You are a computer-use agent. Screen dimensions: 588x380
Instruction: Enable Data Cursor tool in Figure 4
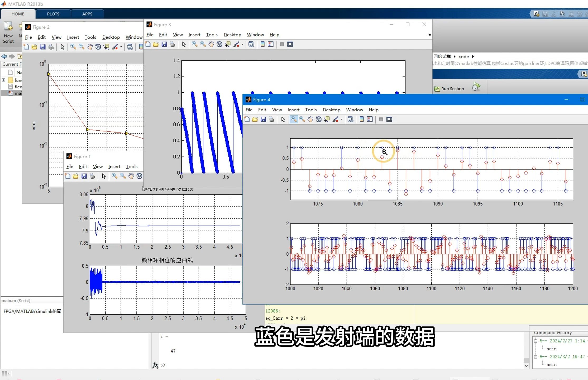(327, 120)
